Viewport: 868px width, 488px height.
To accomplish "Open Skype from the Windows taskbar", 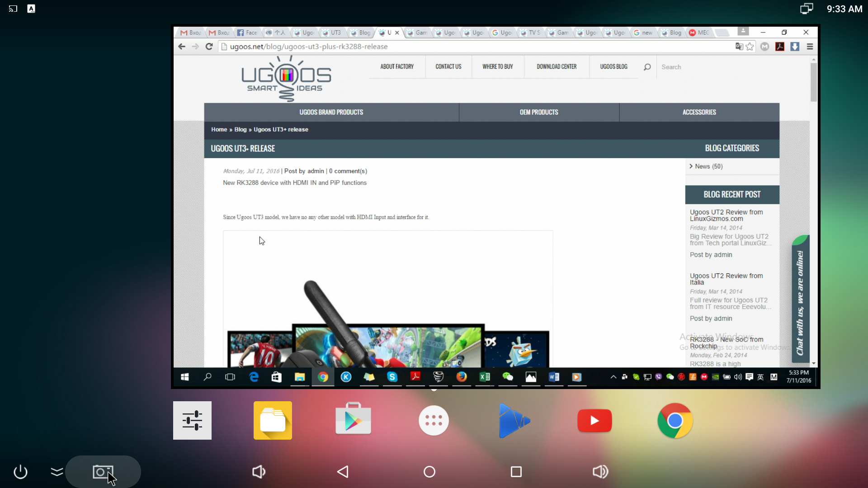I will coord(392,377).
